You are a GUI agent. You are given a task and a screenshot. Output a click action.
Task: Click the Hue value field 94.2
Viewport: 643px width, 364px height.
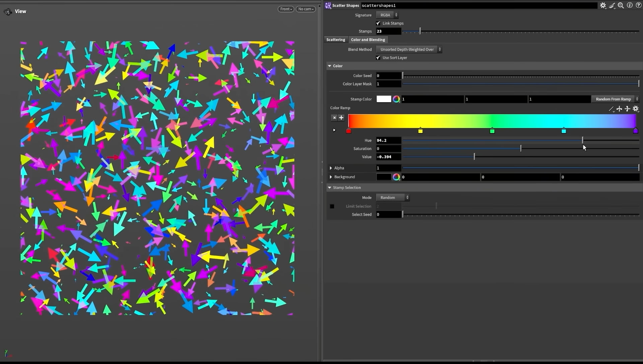(388, 140)
